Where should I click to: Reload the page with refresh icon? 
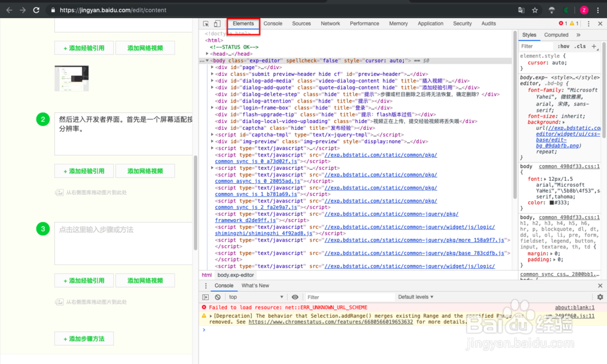pos(36,10)
